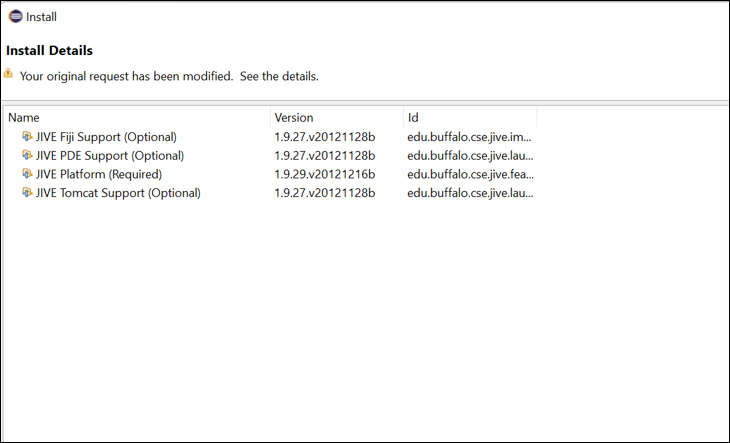
Task: Select the JIVE Tomcat Support (Optional) item
Action: pos(118,194)
